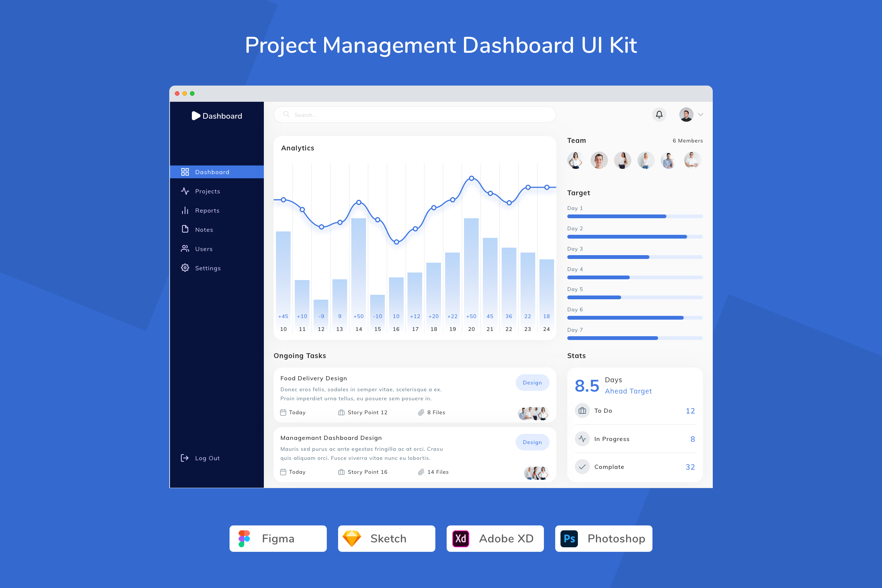Click the Projects activity pulse icon
Screen dimensions: 882x588
coord(185,191)
